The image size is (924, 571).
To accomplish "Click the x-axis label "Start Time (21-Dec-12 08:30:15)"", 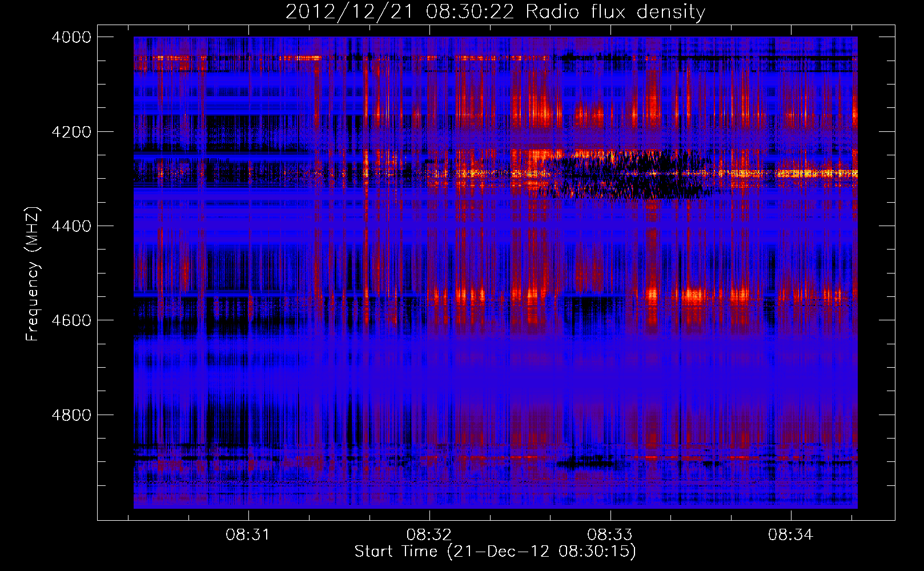I will 495,552.
